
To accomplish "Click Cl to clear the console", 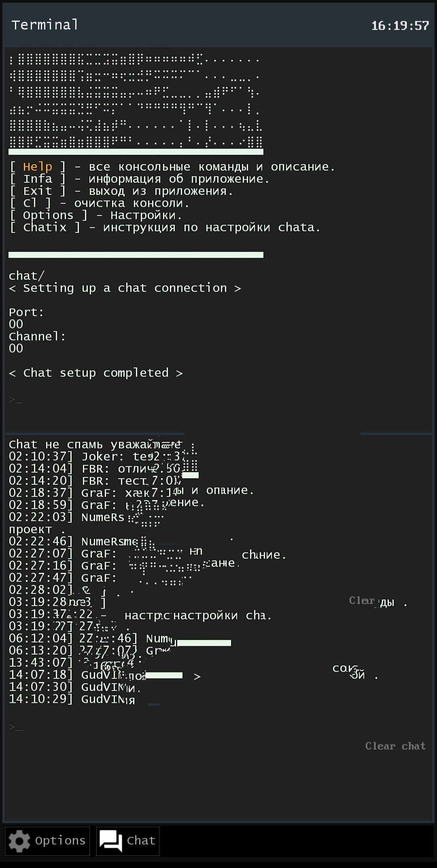I will (30, 203).
